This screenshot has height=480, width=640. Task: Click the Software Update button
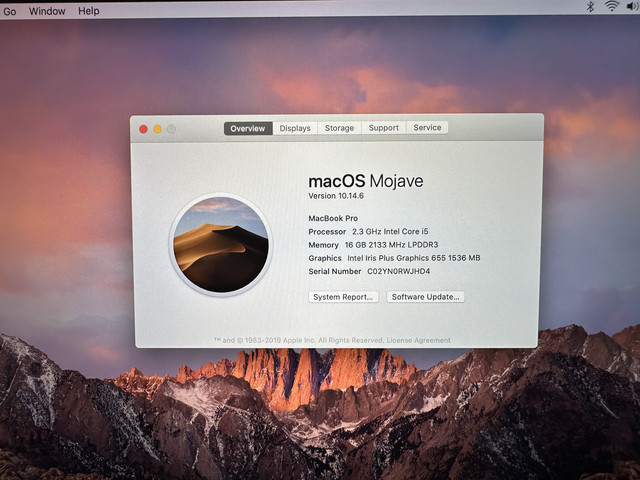pos(425,297)
